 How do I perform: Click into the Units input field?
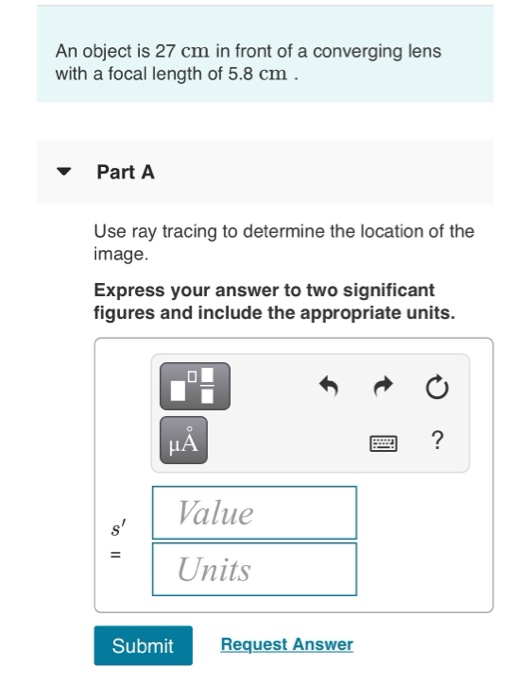tap(255, 569)
